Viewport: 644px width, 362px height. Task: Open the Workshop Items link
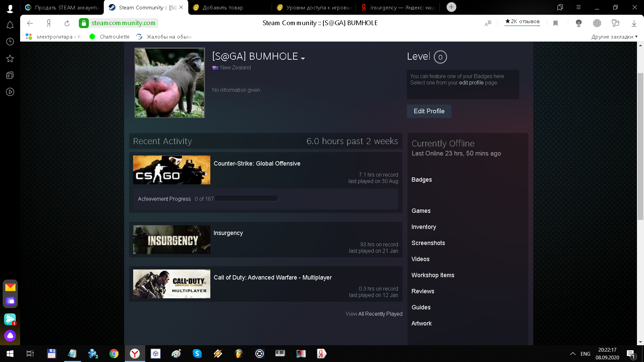point(433,275)
